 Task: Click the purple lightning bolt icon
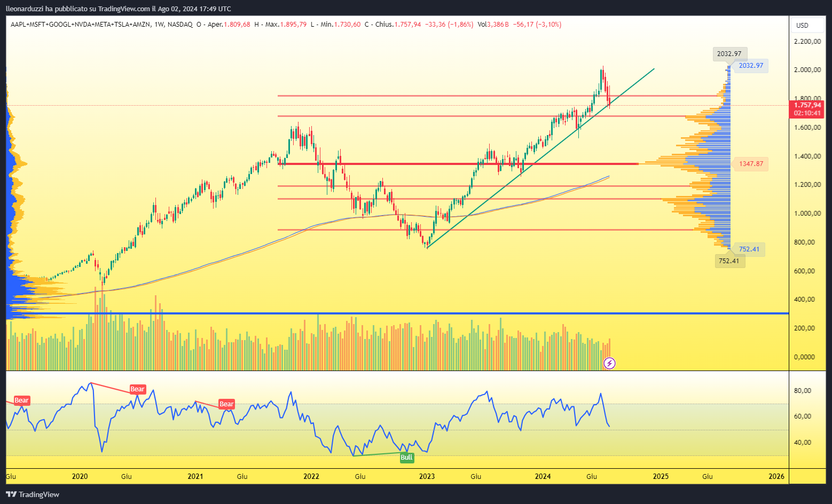pyautogui.click(x=609, y=364)
